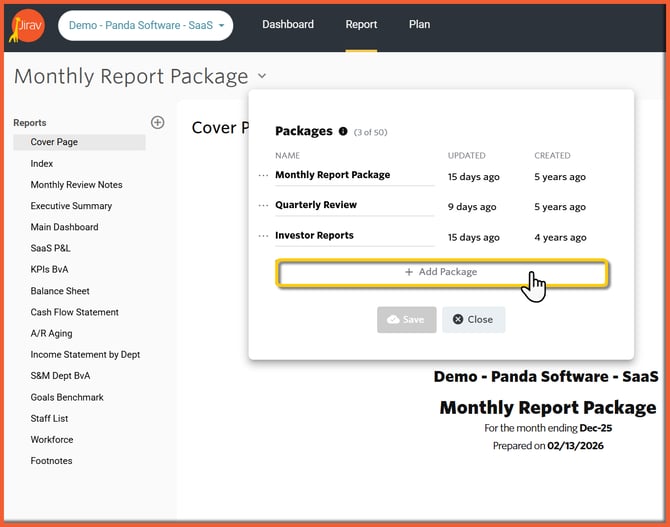Edit the Quarterly Review package name field
The image size is (670, 527).
354,205
